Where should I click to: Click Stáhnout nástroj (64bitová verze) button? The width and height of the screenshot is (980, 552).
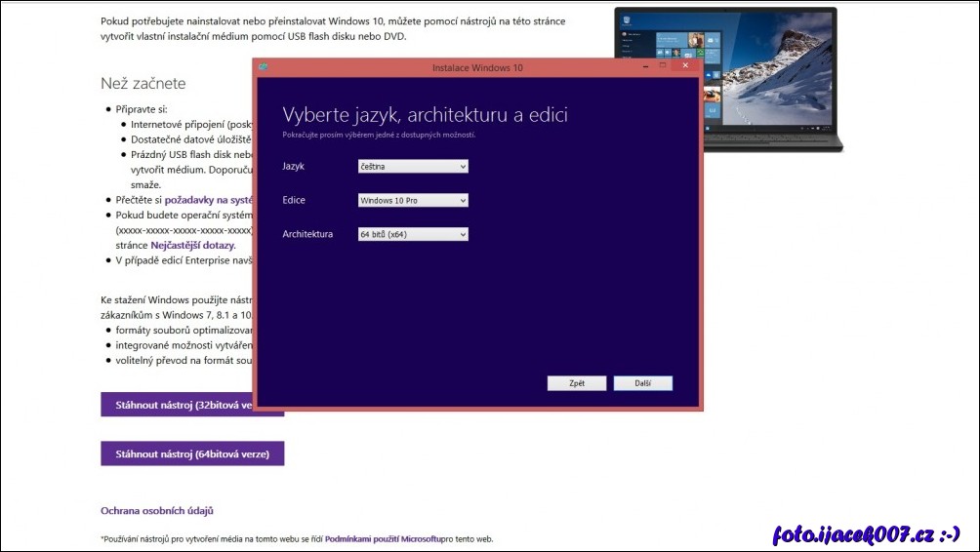(x=192, y=453)
